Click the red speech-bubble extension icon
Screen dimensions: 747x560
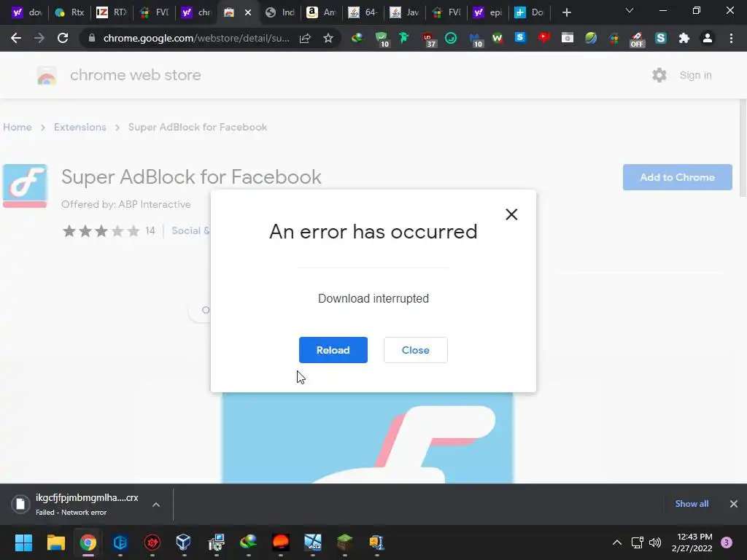click(x=543, y=38)
